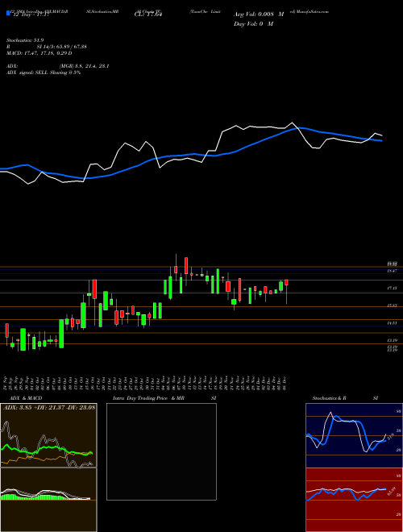Click the last red candlestick on the chart
The width and height of the screenshot is (403, 532).
point(287,282)
